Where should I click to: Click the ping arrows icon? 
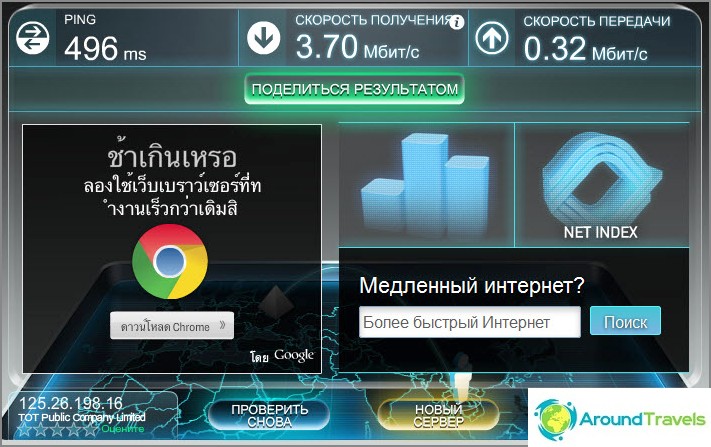(x=33, y=38)
